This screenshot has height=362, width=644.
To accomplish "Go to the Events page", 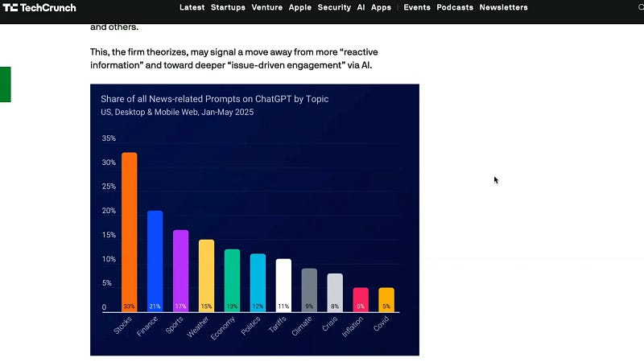I will [x=417, y=7].
